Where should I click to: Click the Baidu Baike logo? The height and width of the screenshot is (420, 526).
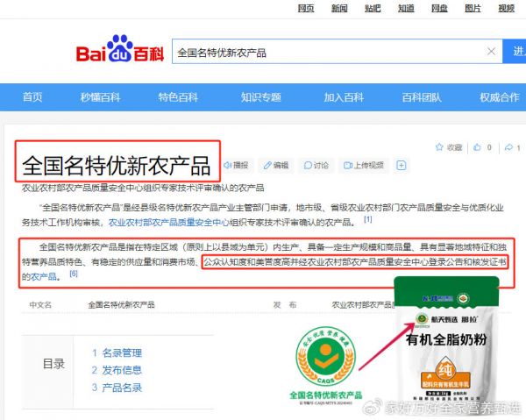point(120,49)
